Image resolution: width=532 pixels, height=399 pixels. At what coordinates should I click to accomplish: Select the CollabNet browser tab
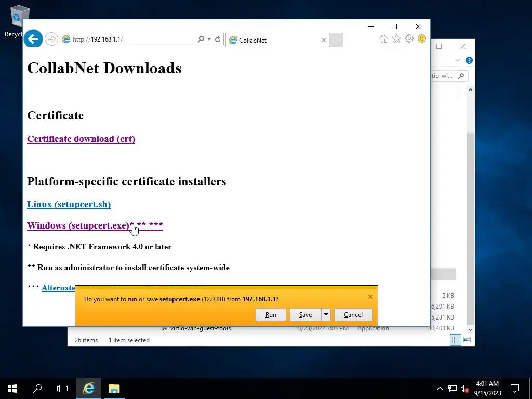coord(276,40)
